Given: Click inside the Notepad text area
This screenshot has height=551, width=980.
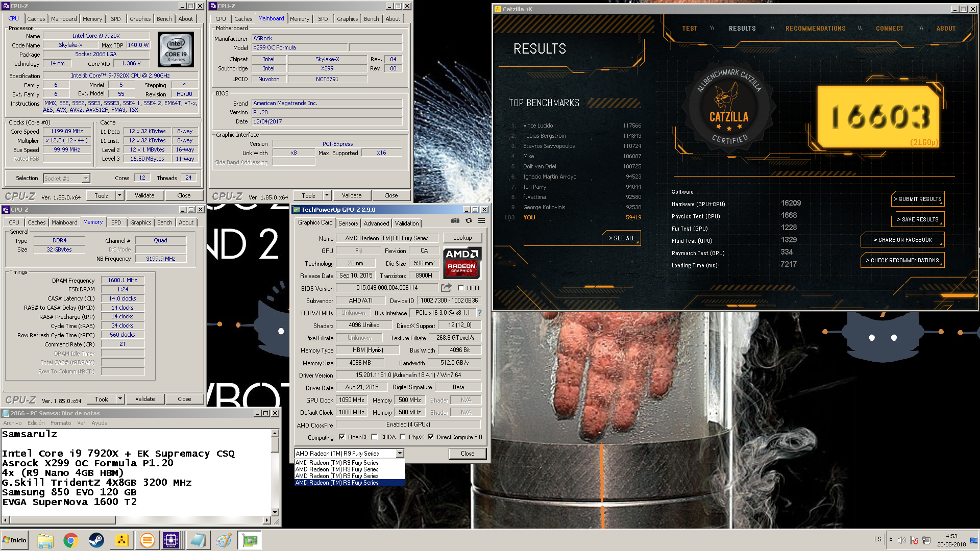Looking at the screenshot, I should pyautogui.click(x=136, y=472).
